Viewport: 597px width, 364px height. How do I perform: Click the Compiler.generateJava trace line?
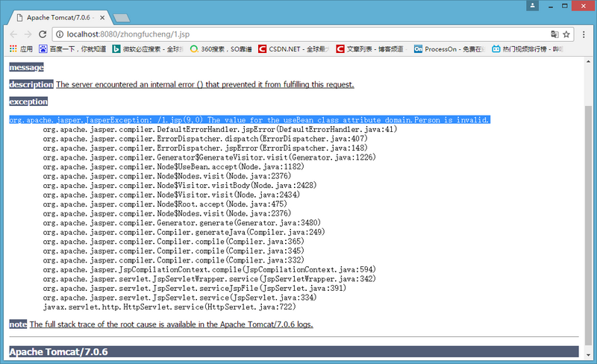pyautogui.click(x=184, y=232)
